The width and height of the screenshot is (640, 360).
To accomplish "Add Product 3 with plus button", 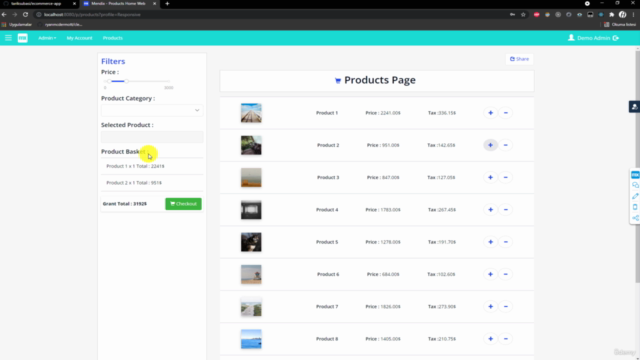I will coord(490,177).
